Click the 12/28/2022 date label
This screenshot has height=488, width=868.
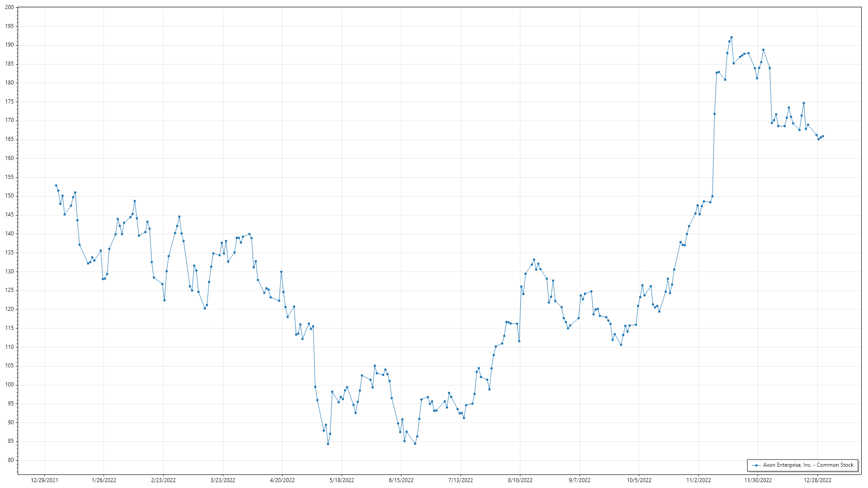pos(817,480)
